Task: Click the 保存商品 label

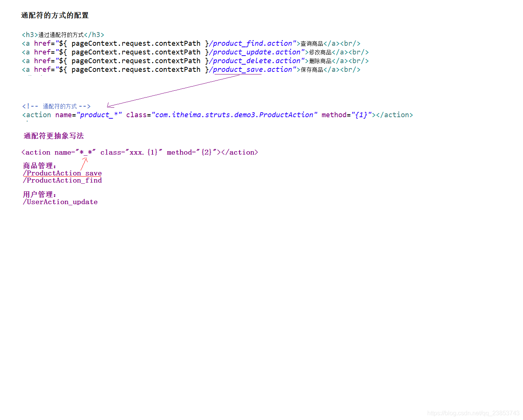Action: click(312, 70)
